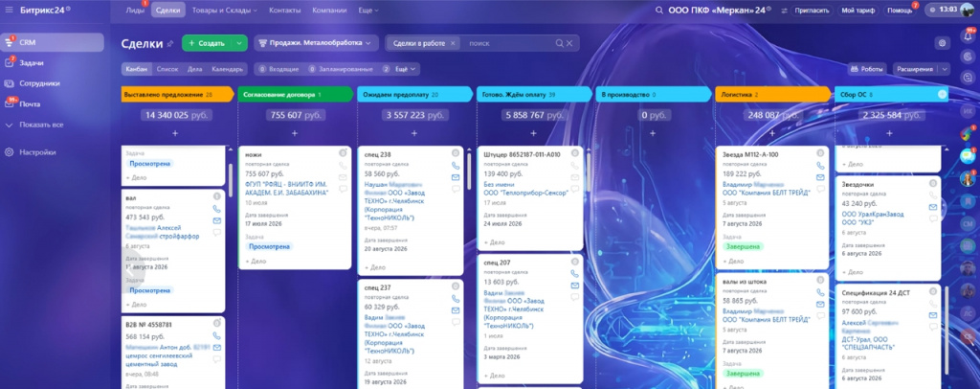
Task: Open the Помощь button
Action: click(900, 11)
